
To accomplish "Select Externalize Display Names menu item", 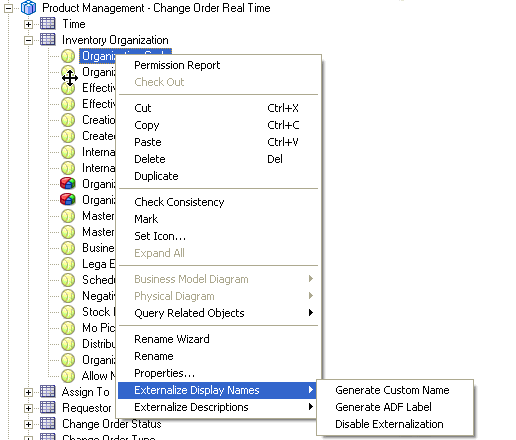I will [217, 390].
